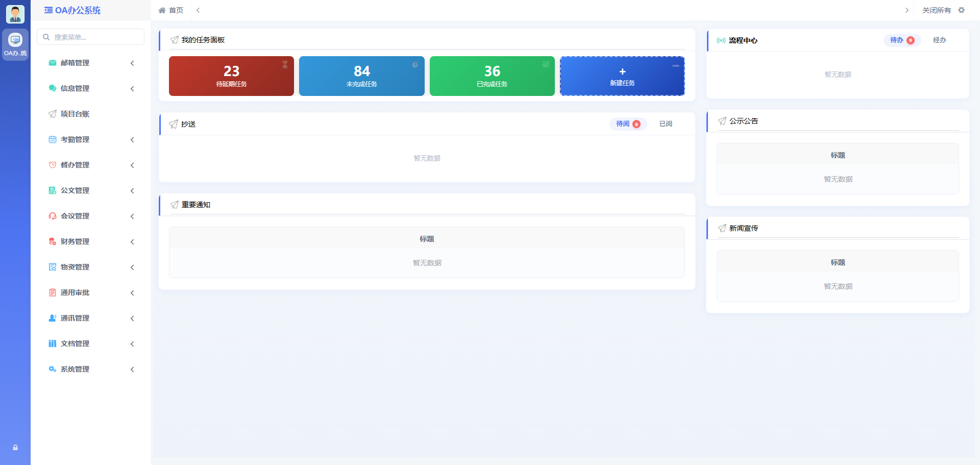Open the 项目台账 menu item
980x465 pixels.
(x=90, y=114)
